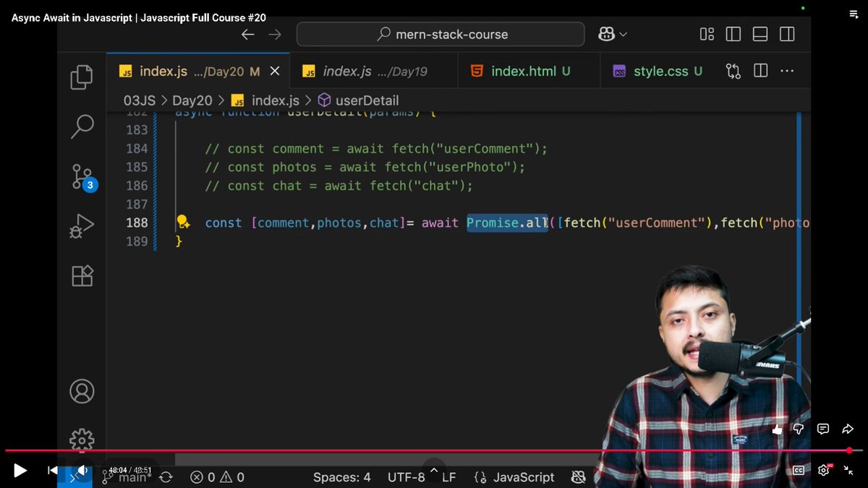Toggle the primary sidebar layout control
The image size is (868, 488).
[733, 34]
